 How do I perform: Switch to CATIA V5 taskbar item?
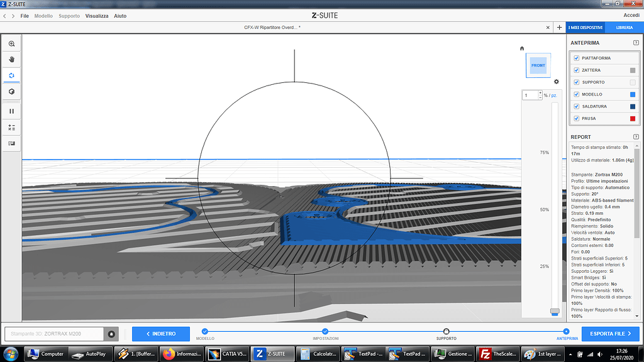[x=227, y=354]
